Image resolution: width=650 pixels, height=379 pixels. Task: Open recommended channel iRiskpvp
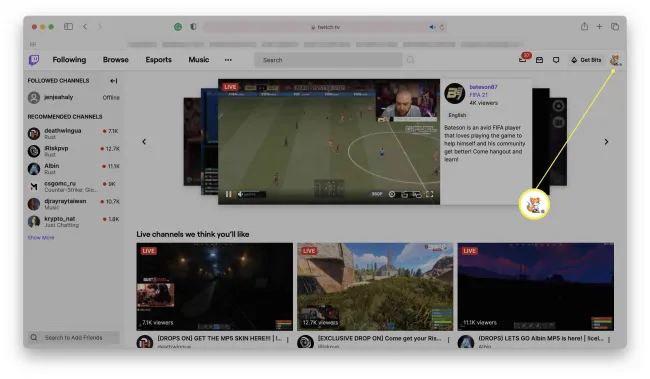[73, 151]
